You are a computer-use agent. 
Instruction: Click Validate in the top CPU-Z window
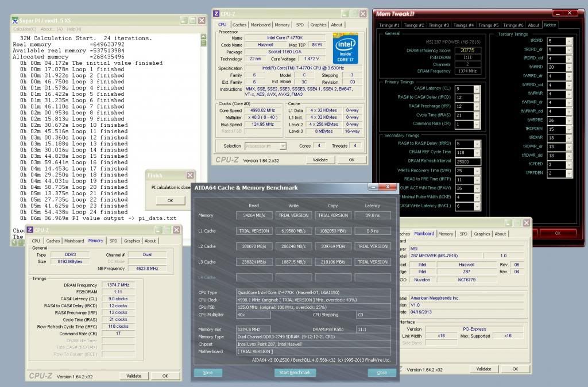coord(320,160)
